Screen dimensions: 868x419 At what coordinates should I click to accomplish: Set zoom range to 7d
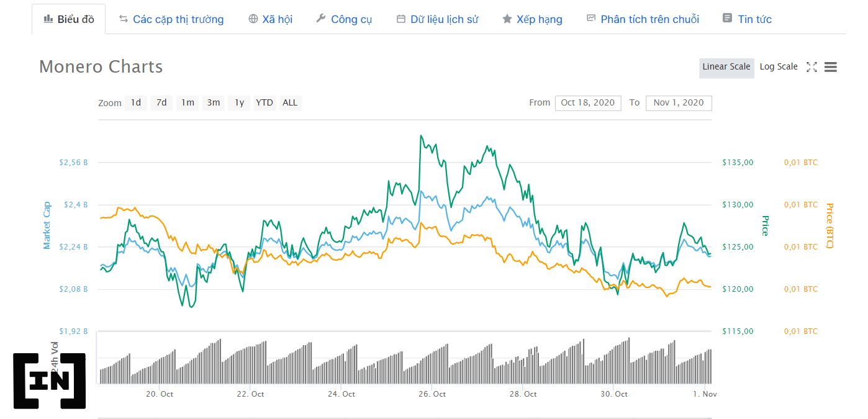click(x=161, y=103)
